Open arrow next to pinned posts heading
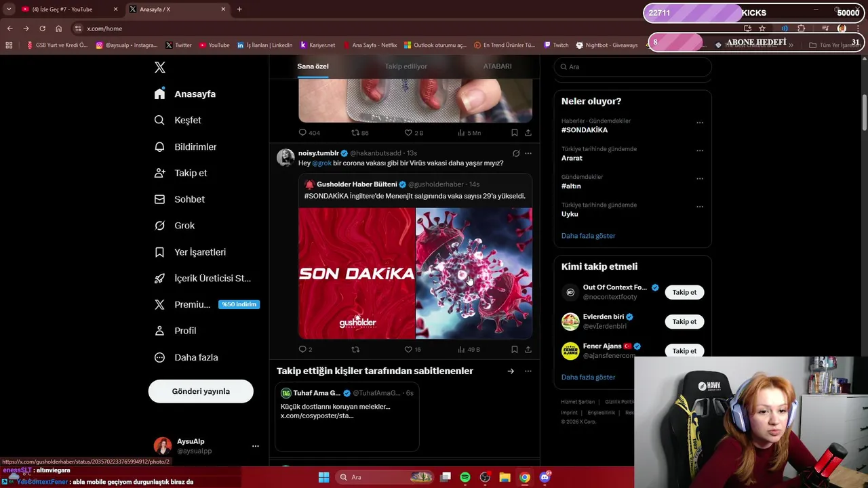Viewport: 868px width, 488px height. point(511,371)
